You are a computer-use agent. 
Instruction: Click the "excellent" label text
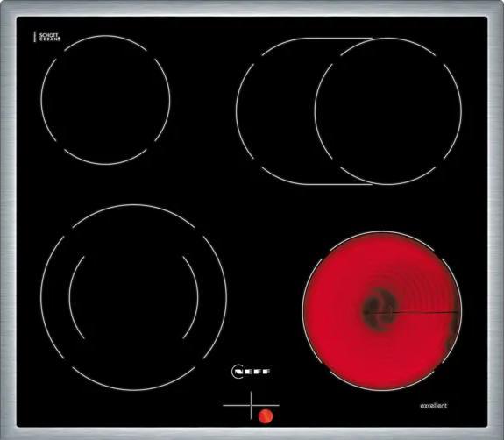(x=434, y=406)
